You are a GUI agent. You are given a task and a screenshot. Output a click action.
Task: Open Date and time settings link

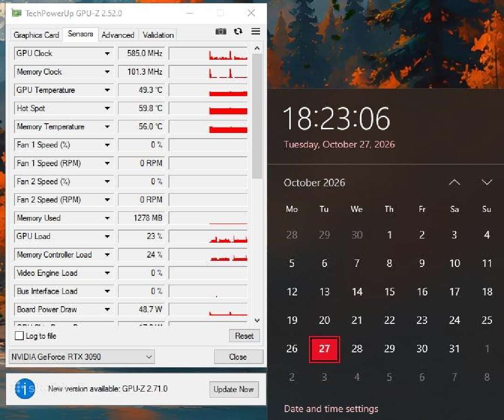click(x=331, y=409)
